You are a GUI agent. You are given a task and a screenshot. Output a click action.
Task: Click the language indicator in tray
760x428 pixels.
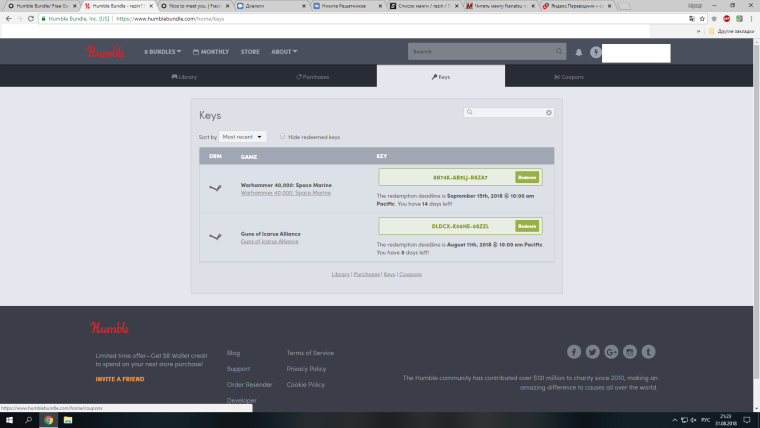point(706,420)
